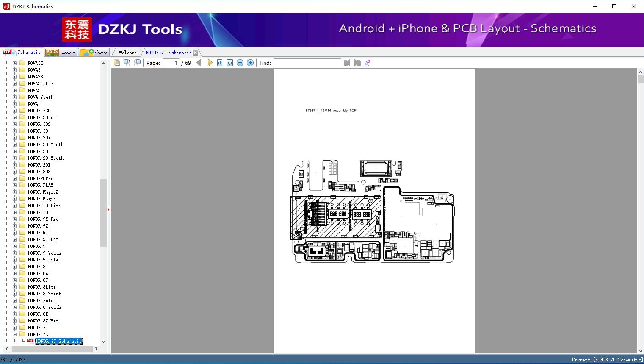
Task: Close the HONOR 7C Schematic tab
Action: pos(196,53)
